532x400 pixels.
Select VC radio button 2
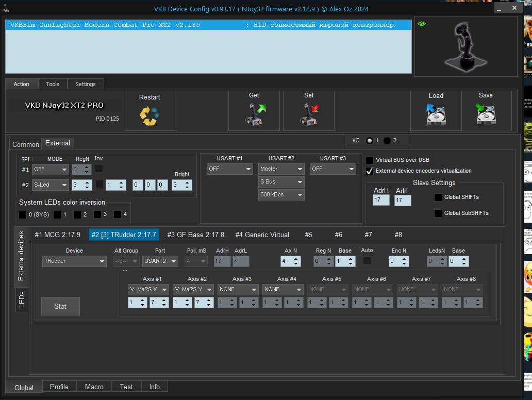click(387, 140)
